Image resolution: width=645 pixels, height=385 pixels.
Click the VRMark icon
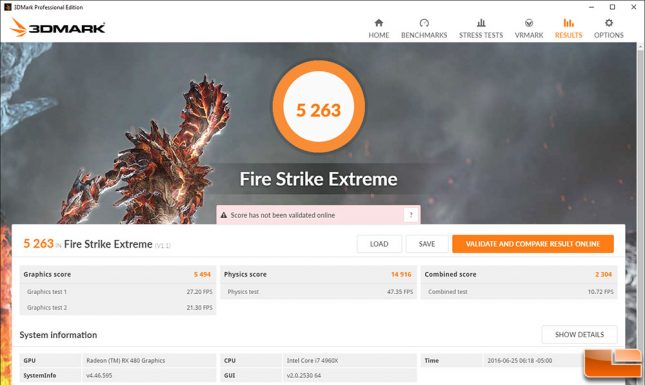point(529,23)
